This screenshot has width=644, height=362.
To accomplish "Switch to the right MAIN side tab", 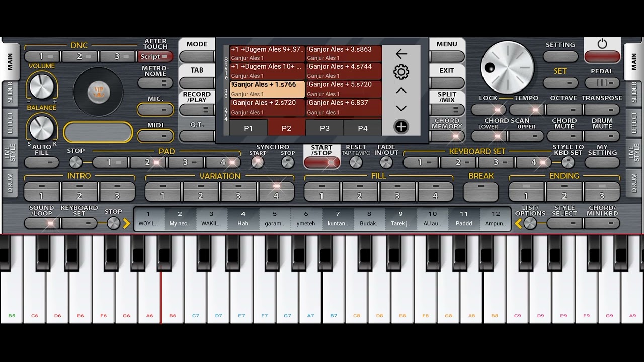I will click(633, 61).
